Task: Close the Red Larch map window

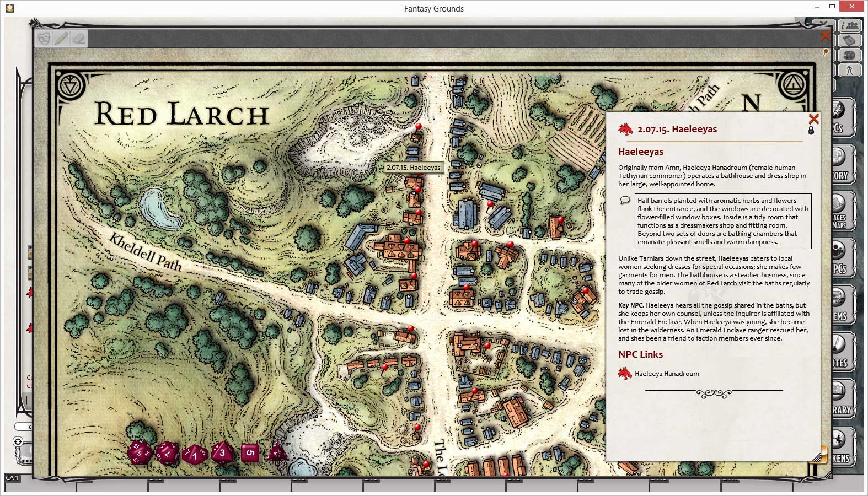Action: click(825, 36)
